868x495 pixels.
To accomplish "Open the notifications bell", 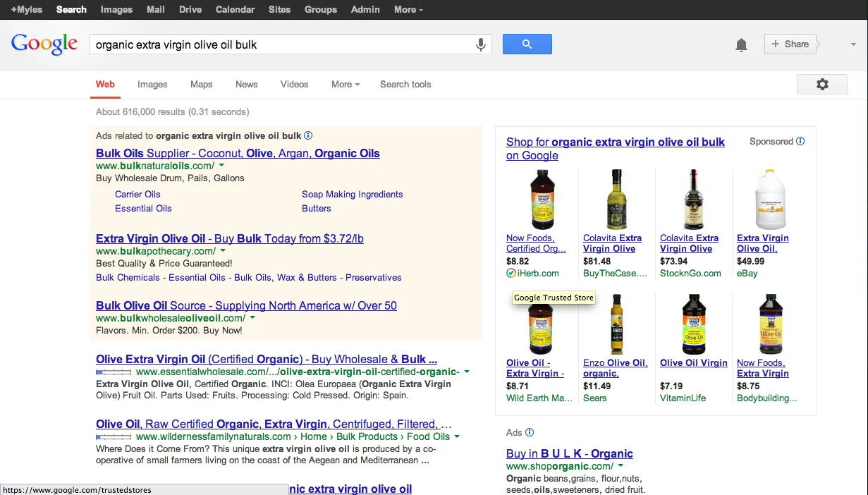I will coord(741,45).
